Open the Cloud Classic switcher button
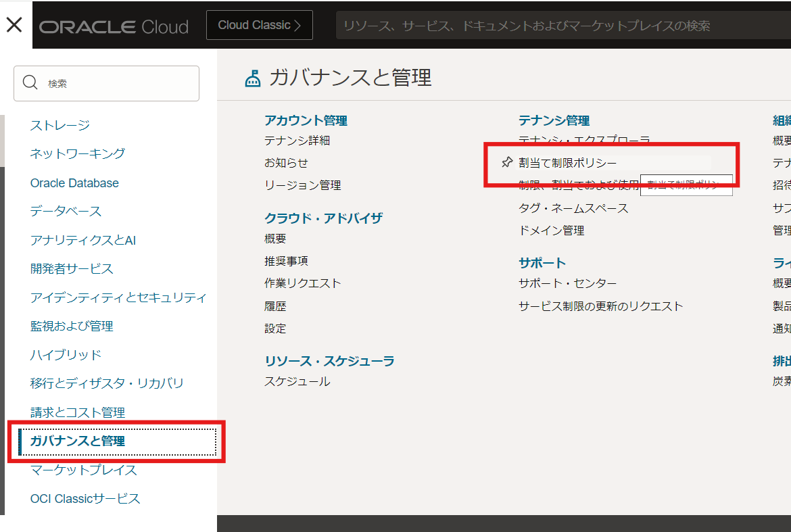791x532 pixels. (x=259, y=26)
